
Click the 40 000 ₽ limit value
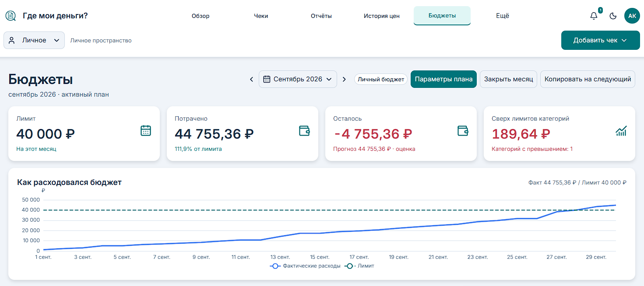46,134
